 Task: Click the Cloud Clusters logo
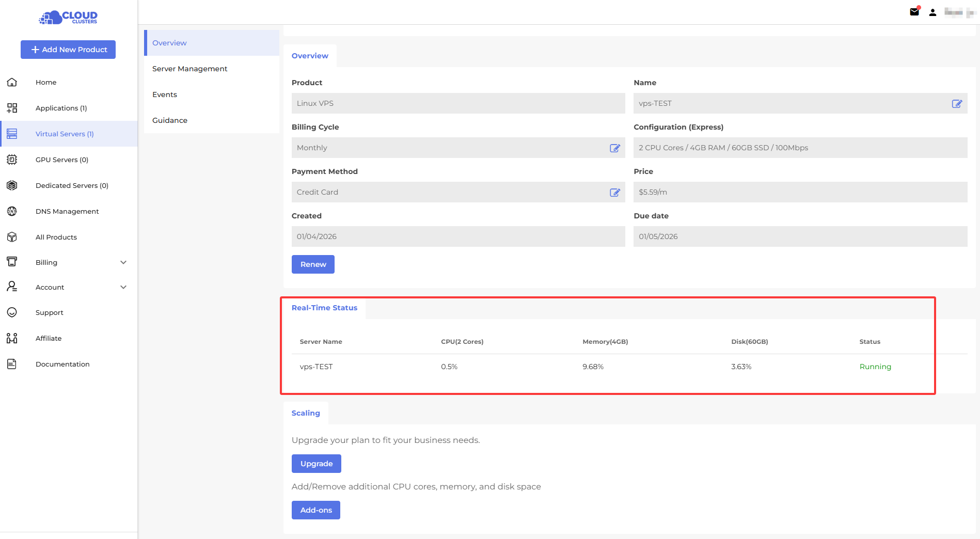point(68,18)
